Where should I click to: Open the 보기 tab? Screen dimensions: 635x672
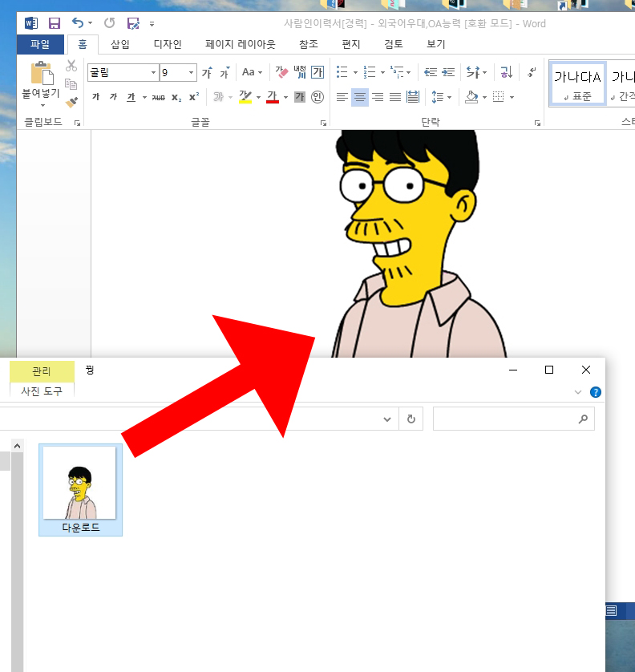pos(435,44)
